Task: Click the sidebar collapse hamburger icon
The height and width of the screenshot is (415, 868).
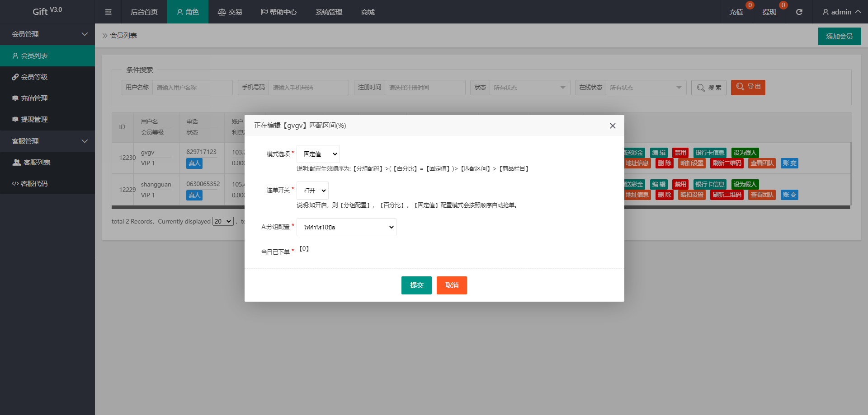Action: click(x=108, y=12)
